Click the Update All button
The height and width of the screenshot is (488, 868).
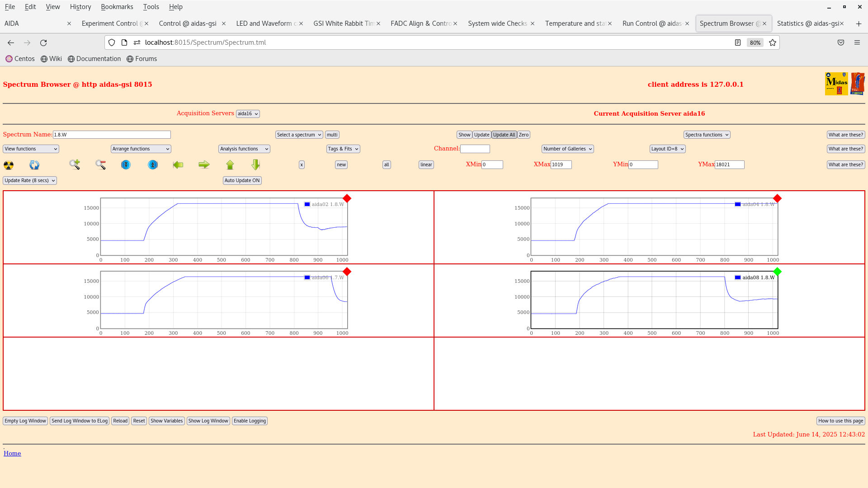504,135
